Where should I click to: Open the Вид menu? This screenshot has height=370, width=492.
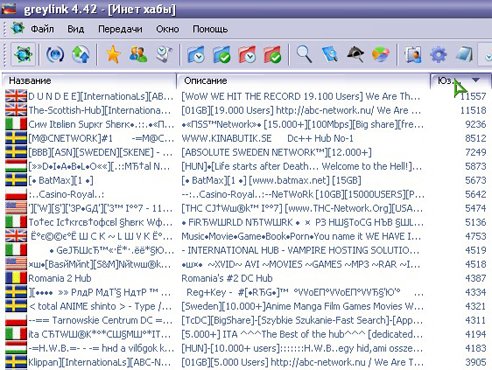pyautogui.click(x=76, y=29)
